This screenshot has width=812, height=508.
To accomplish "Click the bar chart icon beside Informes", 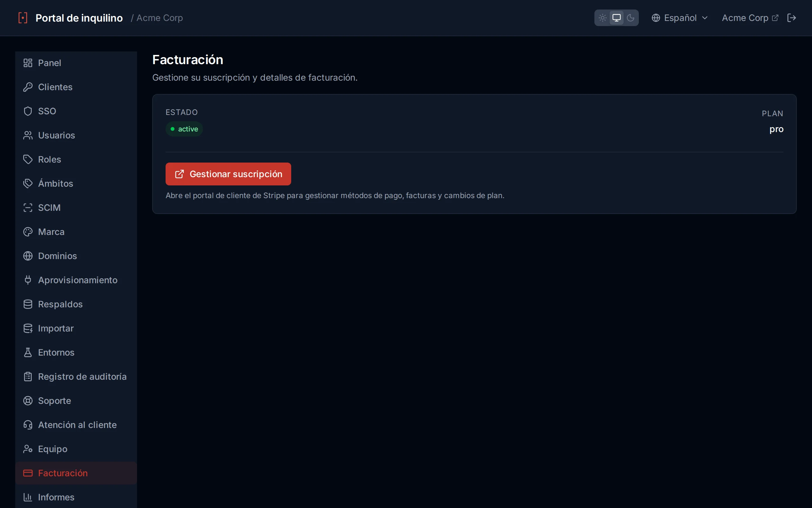I will coord(28,497).
